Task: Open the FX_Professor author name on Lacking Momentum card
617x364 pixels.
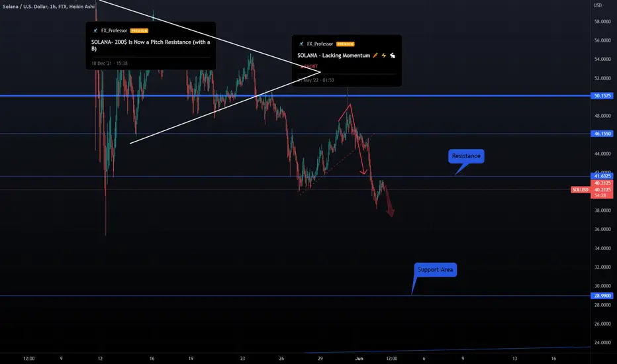Action: (320, 44)
